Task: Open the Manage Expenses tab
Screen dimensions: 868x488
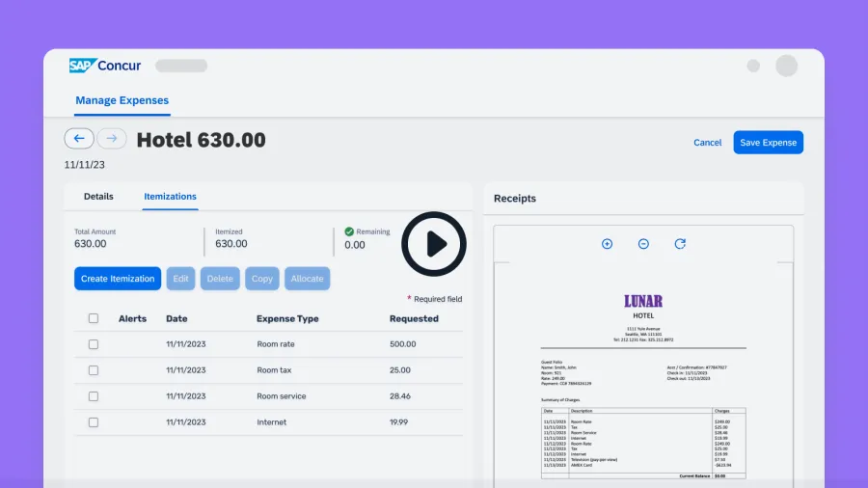Action: pos(122,100)
